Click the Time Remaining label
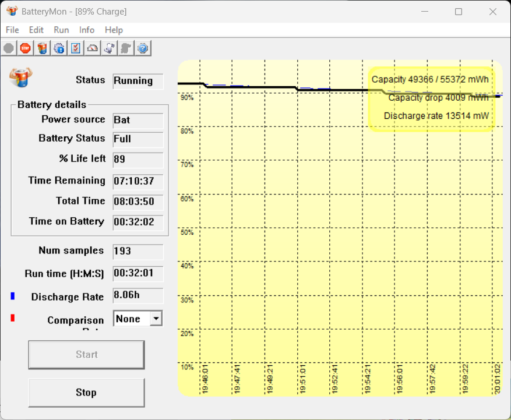 (x=67, y=180)
